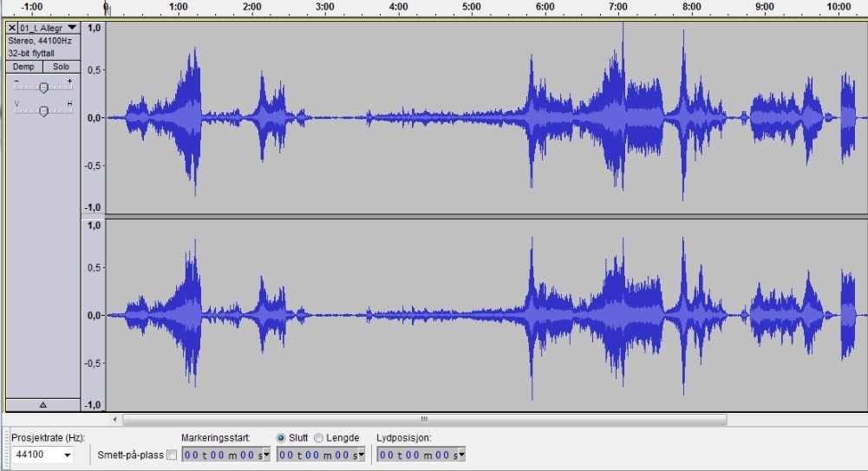868x471 pixels.
Task: Open the Slutt time format dropdown
Action: [x=362, y=455]
